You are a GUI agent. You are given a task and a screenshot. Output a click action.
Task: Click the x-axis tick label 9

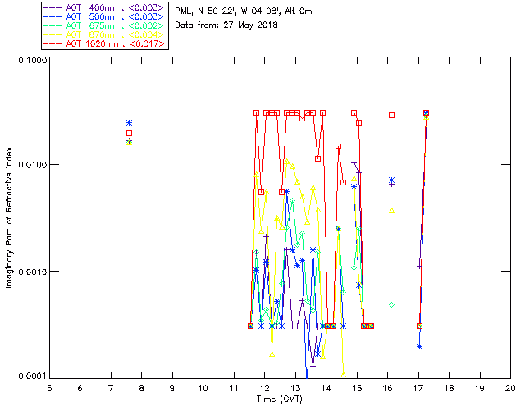(172, 388)
